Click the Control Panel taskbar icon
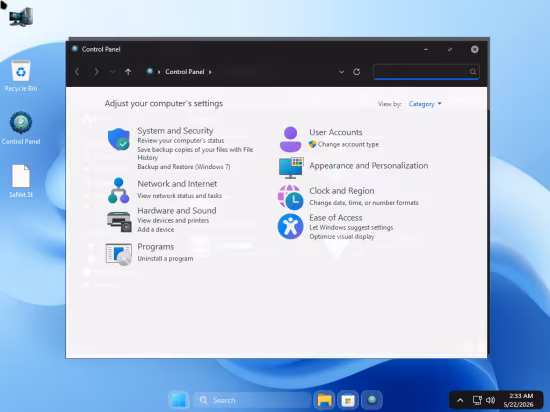The image size is (550, 412). point(372,400)
